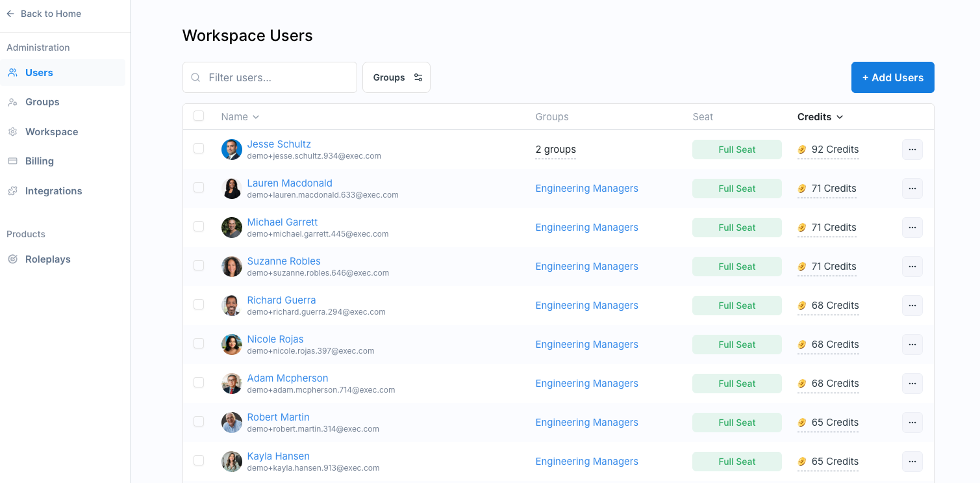Sort the table by the Name column
980x483 pixels.
pos(240,117)
